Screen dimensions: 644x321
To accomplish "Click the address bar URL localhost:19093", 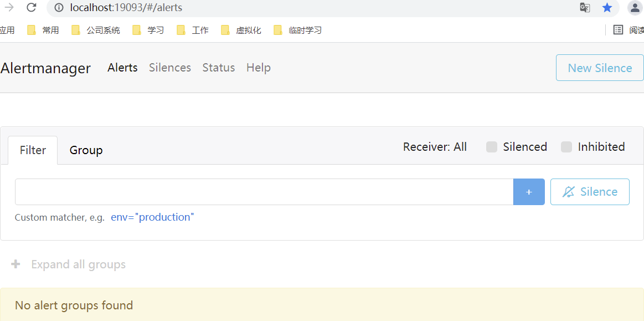I will click(126, 7).
